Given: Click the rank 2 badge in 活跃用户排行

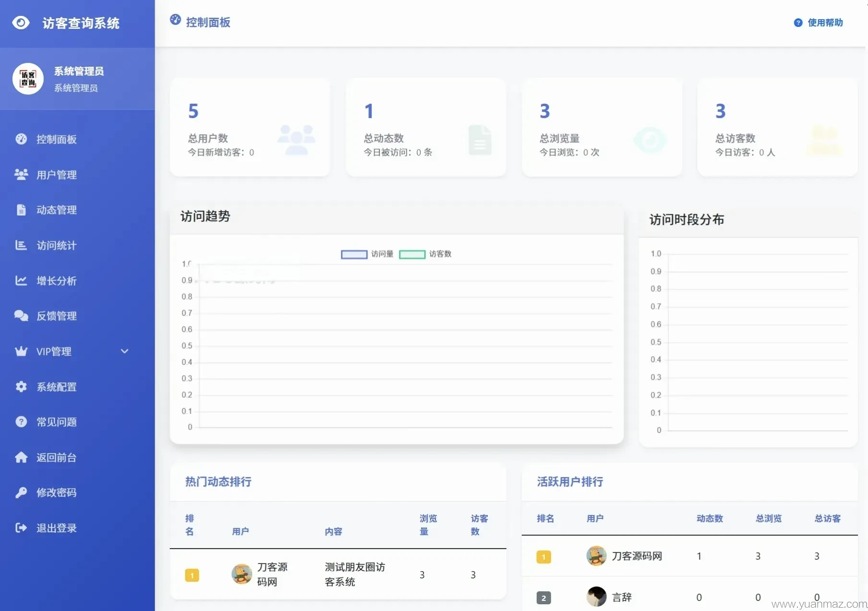Looking at the screenshot, I should click(x=543, y=598).
